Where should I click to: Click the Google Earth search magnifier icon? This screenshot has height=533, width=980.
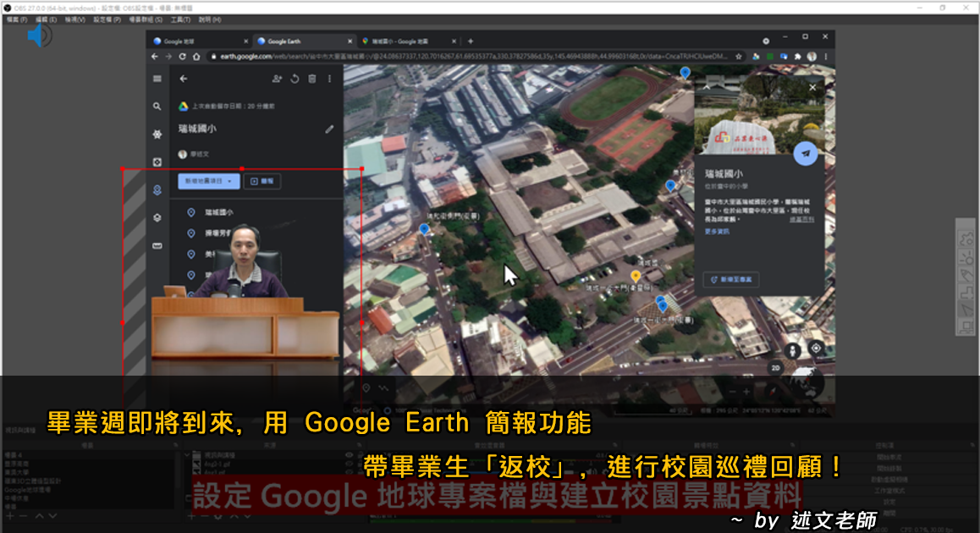157,107
